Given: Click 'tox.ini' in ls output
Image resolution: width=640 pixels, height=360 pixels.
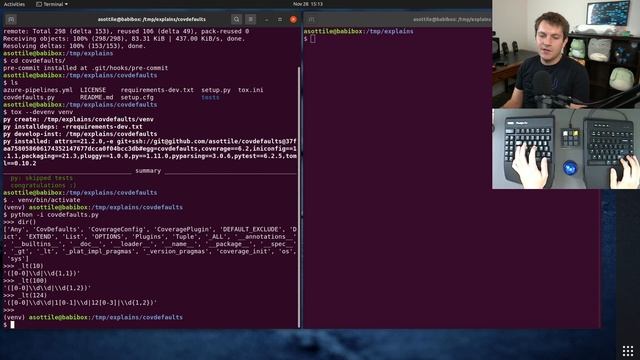Looking at the screenshot, I should (x=251, y=90).
